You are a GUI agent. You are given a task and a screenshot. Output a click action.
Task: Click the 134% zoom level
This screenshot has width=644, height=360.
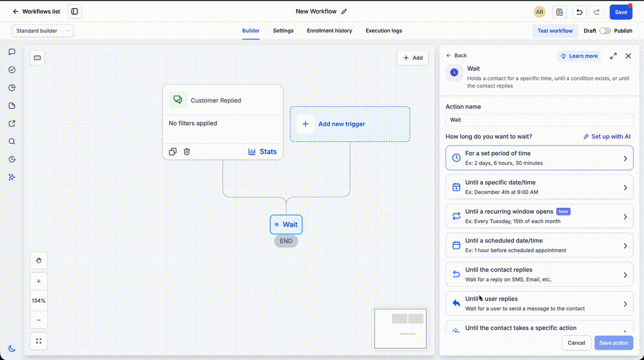pos(38,301)
